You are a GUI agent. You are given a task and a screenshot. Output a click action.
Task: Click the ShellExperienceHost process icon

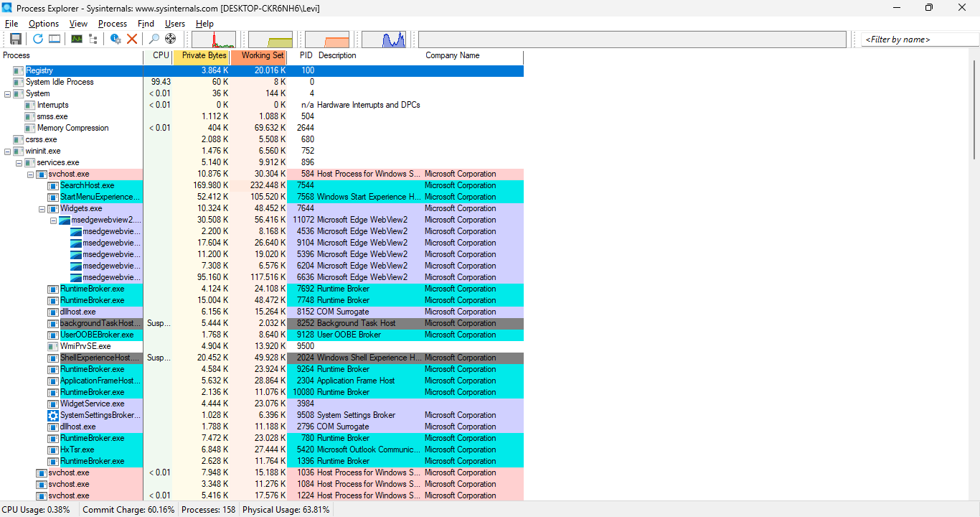[53, 358]
